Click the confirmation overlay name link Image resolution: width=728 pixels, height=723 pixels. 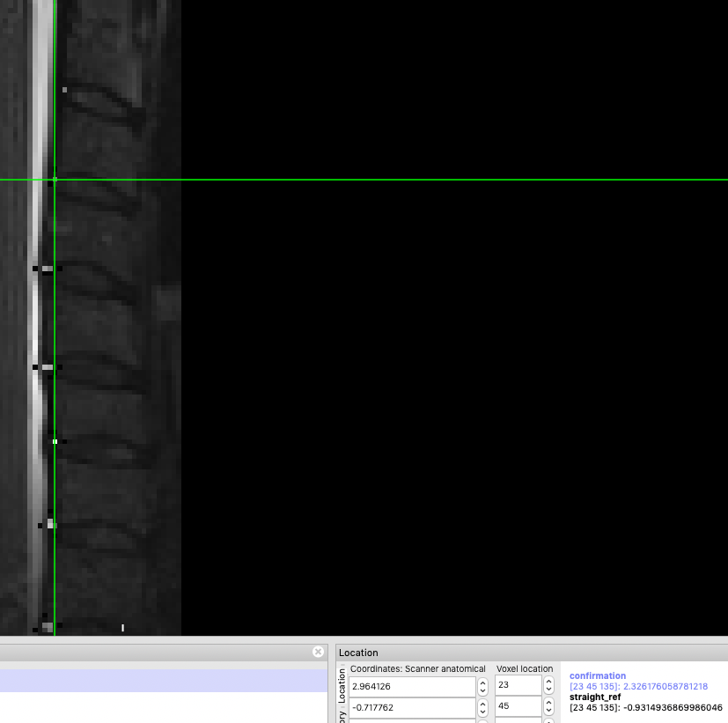(597, 675)
